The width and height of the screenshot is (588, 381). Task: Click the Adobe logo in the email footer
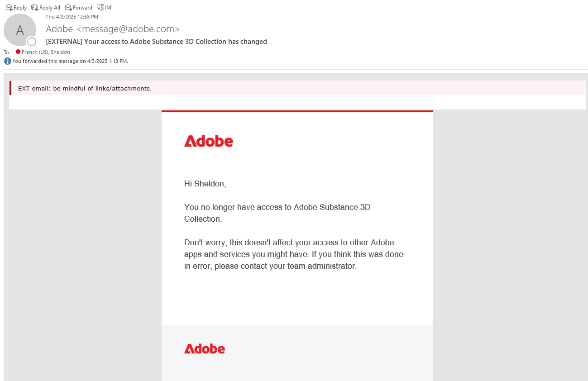(204, 348)
